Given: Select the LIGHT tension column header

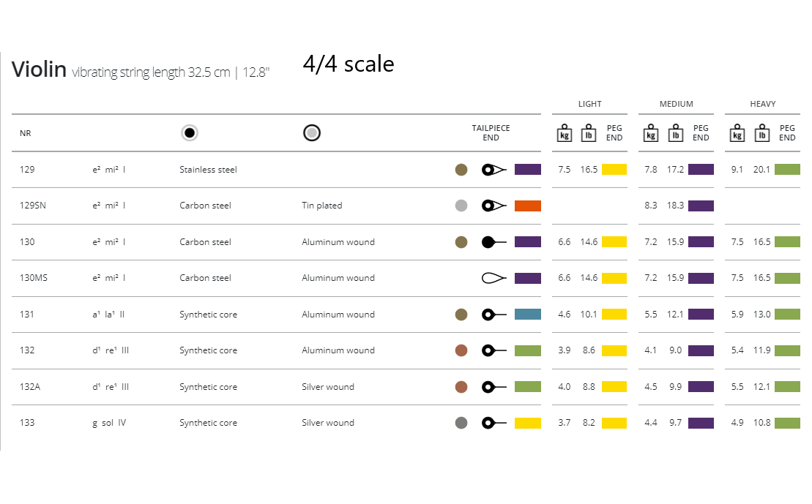Looking at the screenshot, I should pyautogui.click(x=589, y=104).
